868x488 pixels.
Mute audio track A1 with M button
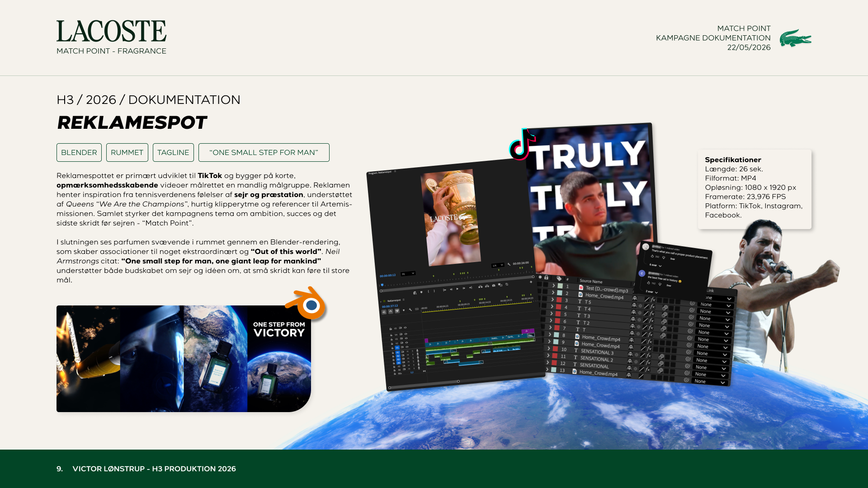[407, 351]
